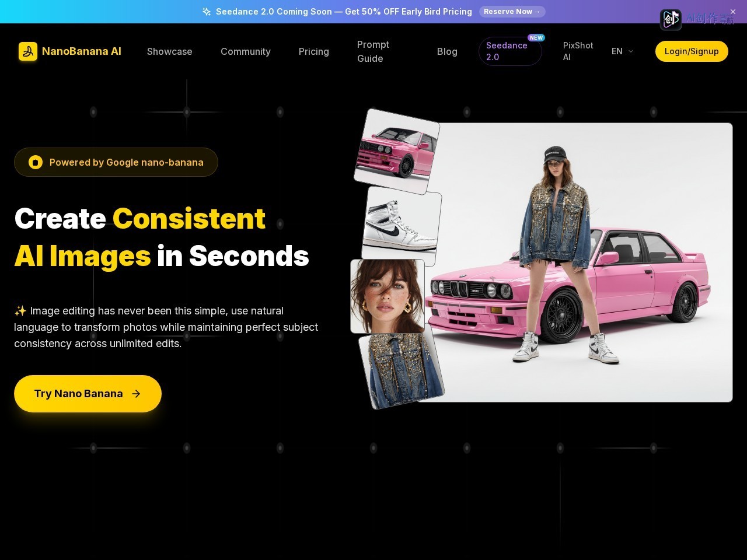Select the pink car thumbnail
Viewport: 747px width, 560px height.
click(x=397, y=152)
